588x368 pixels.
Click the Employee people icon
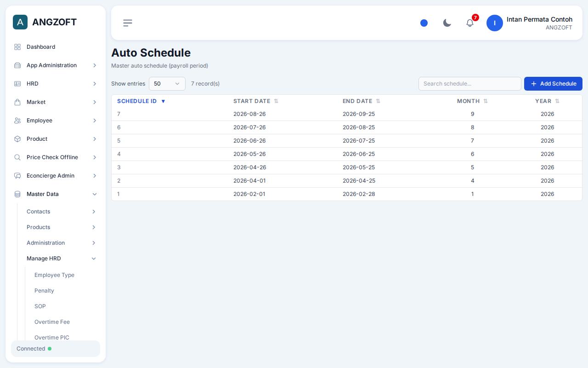(17, 121)
